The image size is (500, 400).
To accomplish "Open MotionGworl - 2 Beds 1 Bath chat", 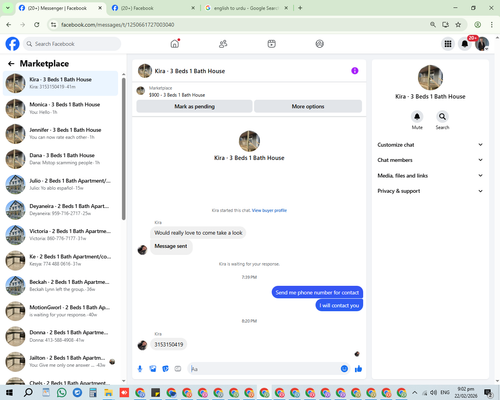I will [x=60, y=311].
